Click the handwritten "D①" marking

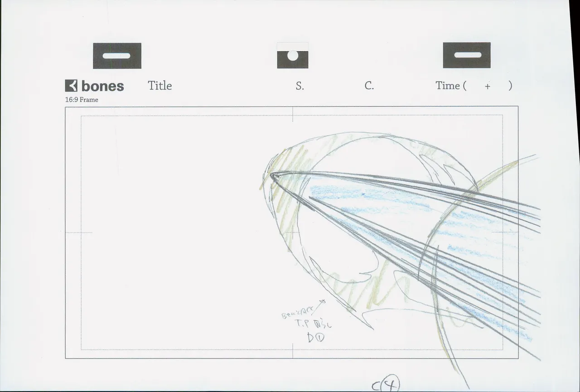coord(316,338)
